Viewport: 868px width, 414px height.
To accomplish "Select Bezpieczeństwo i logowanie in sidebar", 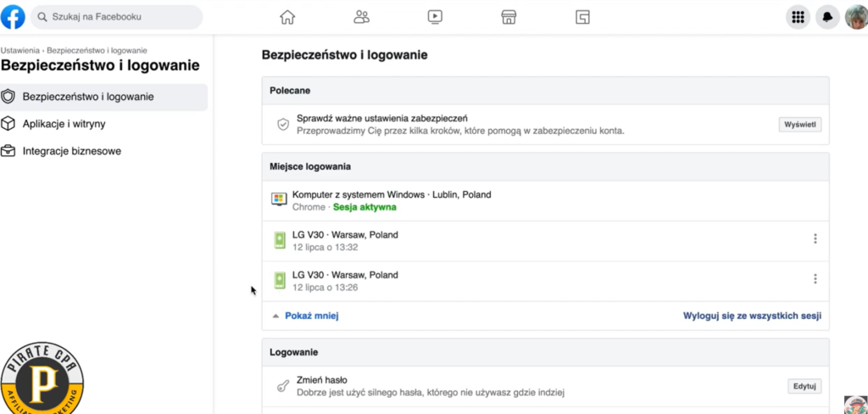I will 104,97.
